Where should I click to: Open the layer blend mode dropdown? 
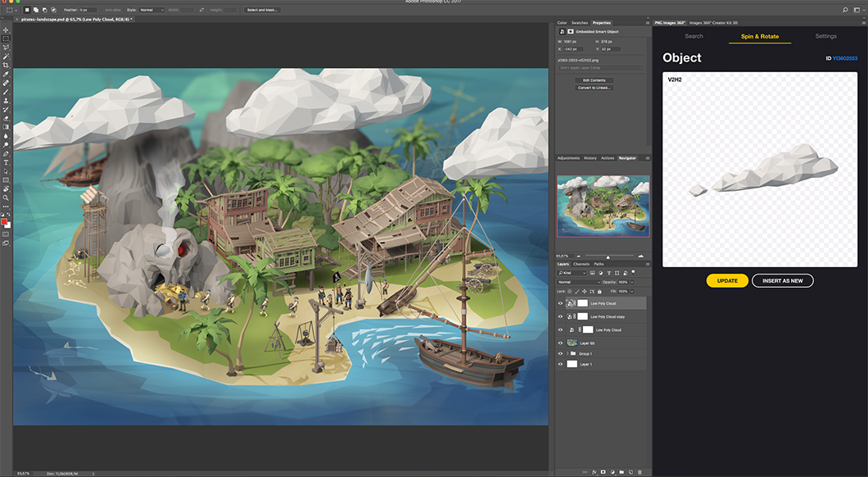(578, 282)
